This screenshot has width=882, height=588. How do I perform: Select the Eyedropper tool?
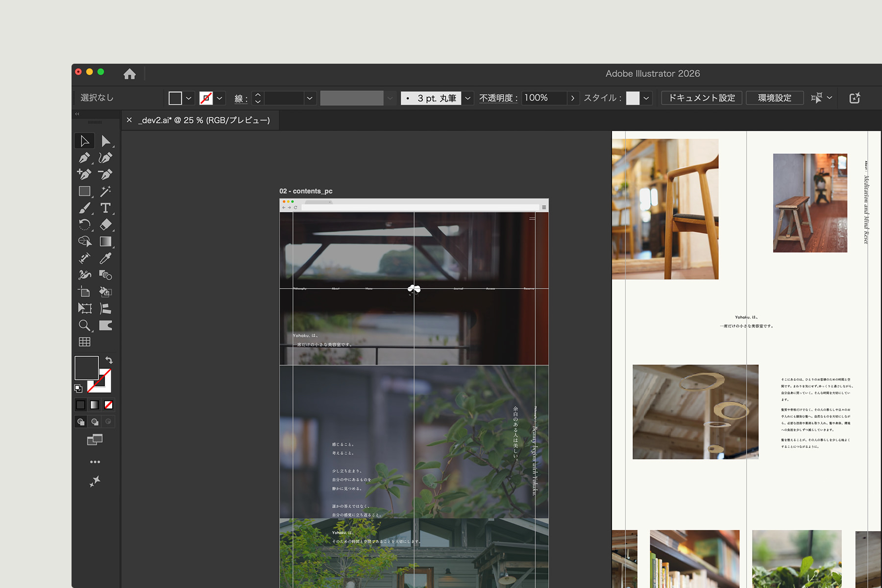coord(105,258)
